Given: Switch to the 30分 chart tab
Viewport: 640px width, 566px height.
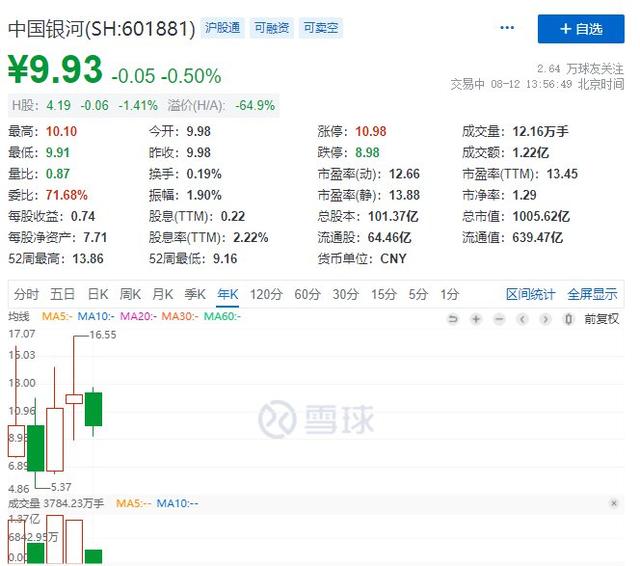Looking at the screenshot, I should coord(345,294).
